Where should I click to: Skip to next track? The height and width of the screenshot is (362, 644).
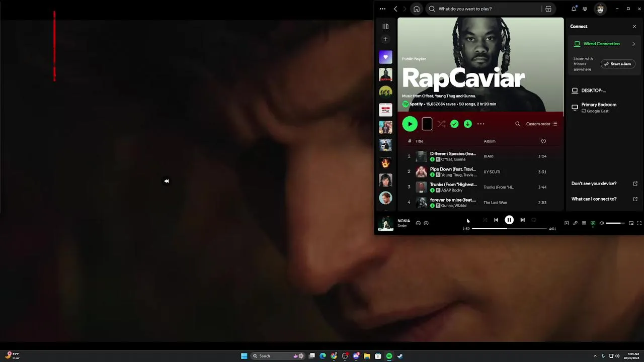tap(522, 220)
